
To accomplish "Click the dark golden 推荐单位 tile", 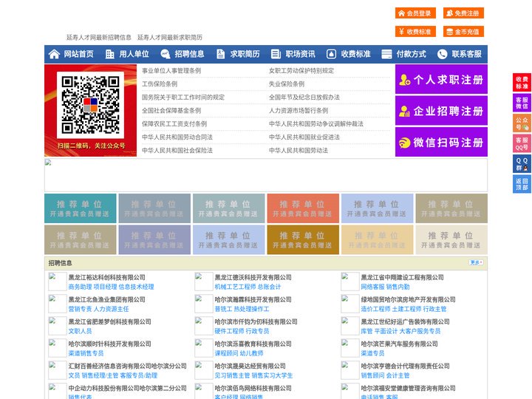I will (303, 240).
